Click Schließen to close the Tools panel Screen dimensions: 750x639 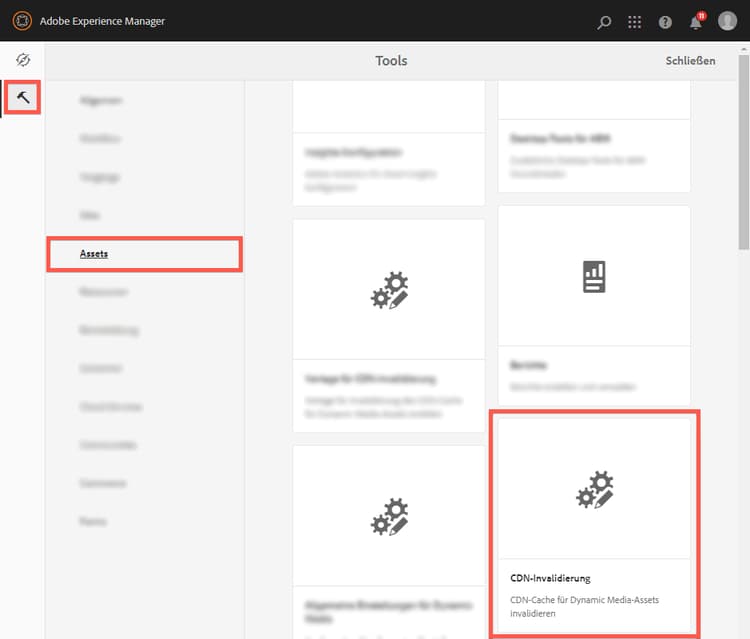[690, 61]
